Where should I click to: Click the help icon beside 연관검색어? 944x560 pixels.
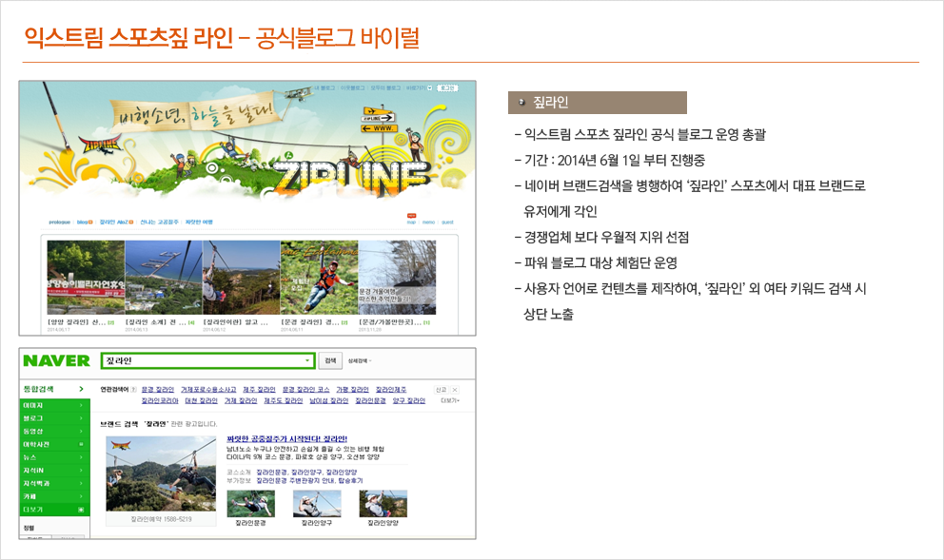click(x=133, y=390)
